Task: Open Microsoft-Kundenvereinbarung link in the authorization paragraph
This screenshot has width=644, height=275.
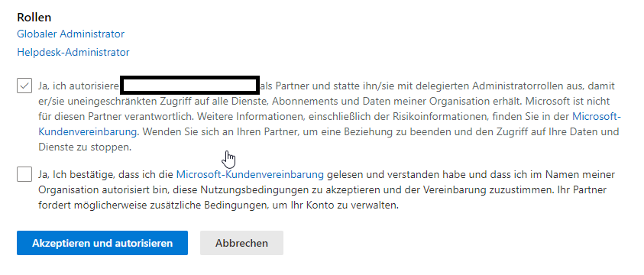Action: tap(597, 117)
